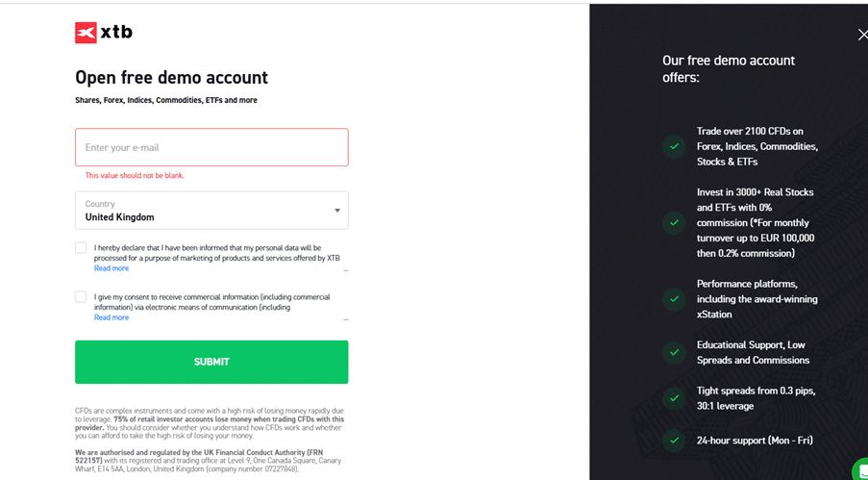Click the checkmark beside Tight spreads from 0.3 pips
The width and height of the screenshot is (868, 480).
click(674, 398)
